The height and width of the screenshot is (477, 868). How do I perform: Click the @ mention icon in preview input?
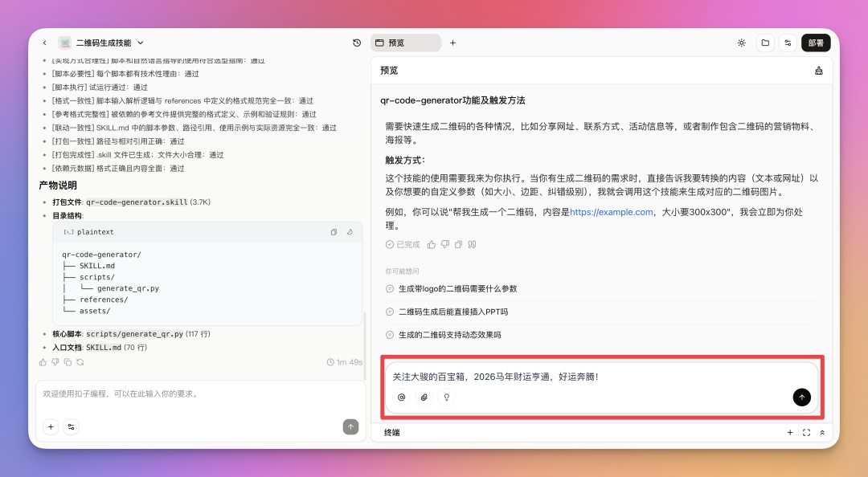coord(402,397)
